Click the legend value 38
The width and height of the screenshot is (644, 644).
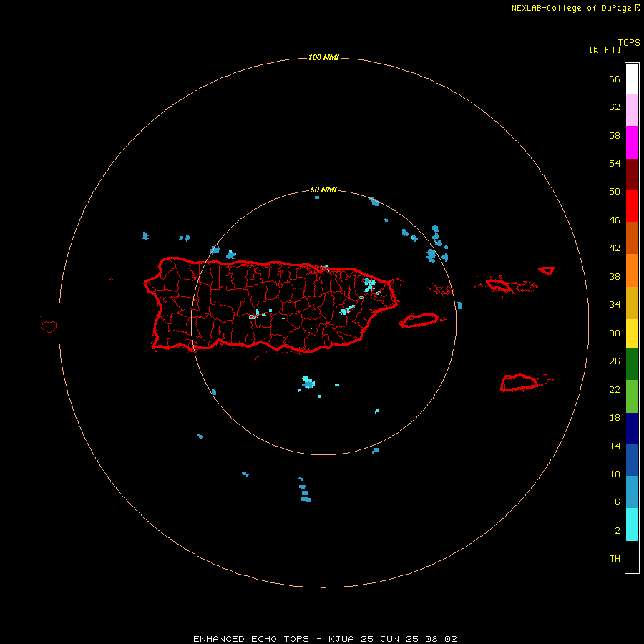[x=615, y=276]
